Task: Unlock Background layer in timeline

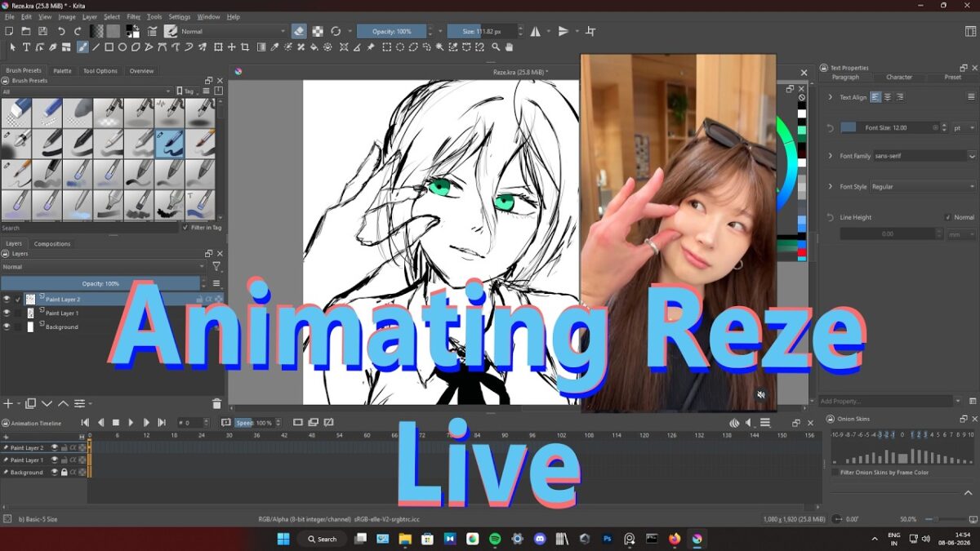Action: tap(65, 472)
